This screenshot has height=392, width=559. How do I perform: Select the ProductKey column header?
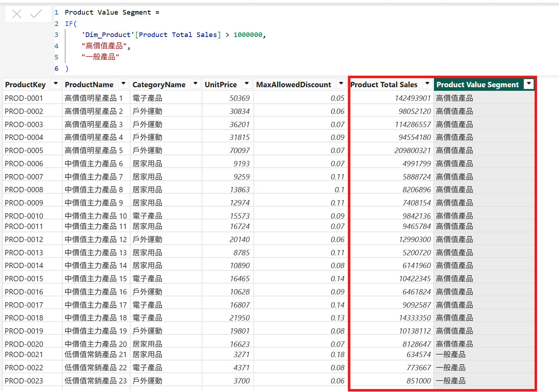(x=25, y=85)
